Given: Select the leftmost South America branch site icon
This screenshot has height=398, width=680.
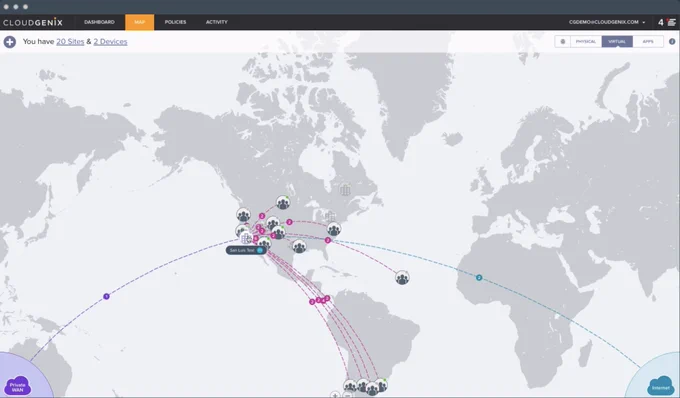Looking at the screenshot, I should [350, 385].
